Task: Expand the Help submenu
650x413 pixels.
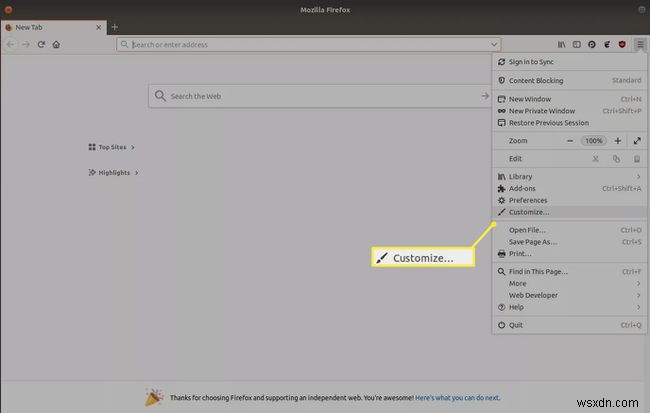Action: 569,307
